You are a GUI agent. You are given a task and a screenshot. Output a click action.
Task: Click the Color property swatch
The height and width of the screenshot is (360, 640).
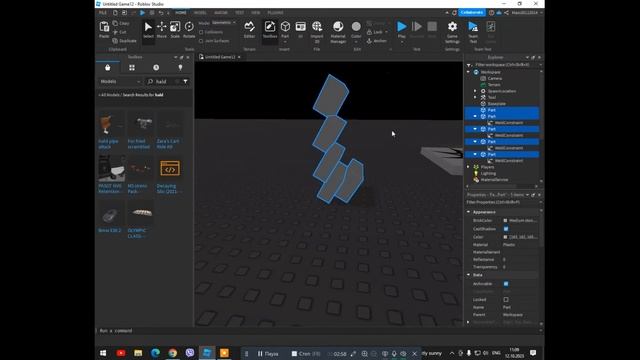click(x=506, y=237)
